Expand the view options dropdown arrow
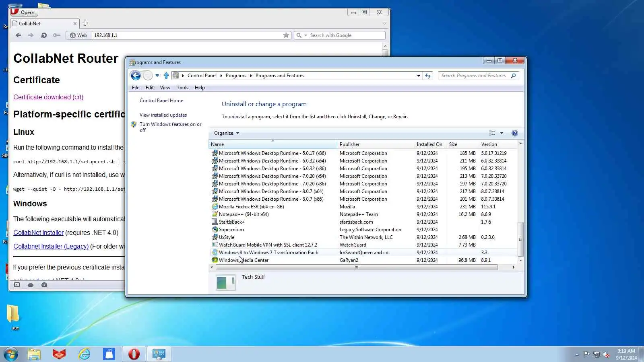 tap(502, 133)
